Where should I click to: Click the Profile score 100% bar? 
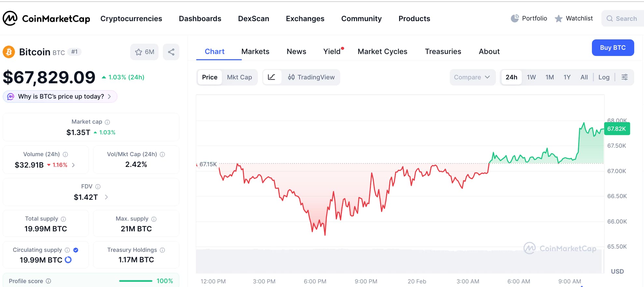tap(136, 281)
